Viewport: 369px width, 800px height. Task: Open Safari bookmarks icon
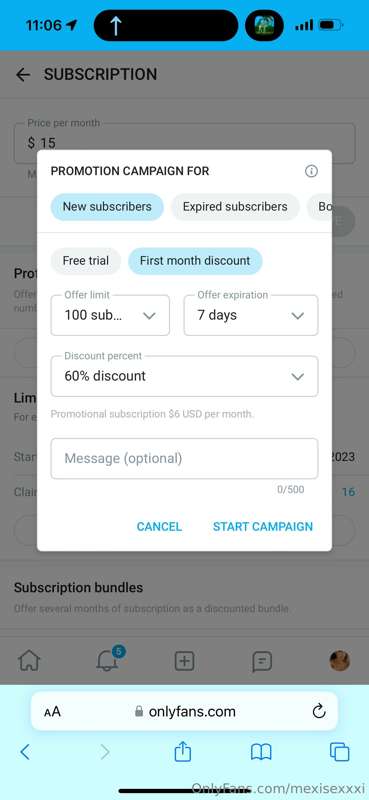[261, 752]
